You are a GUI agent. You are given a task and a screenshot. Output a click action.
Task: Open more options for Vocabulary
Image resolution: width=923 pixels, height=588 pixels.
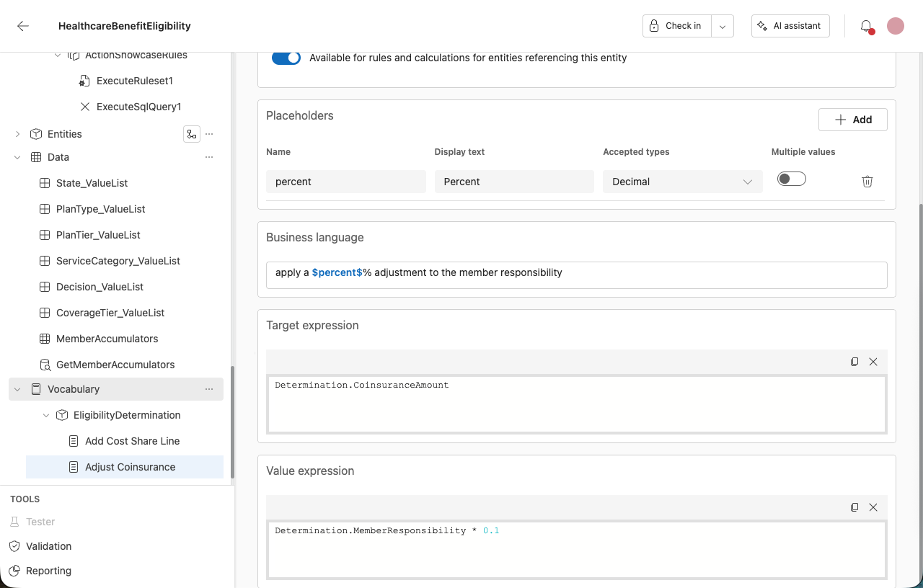(209, 389)
